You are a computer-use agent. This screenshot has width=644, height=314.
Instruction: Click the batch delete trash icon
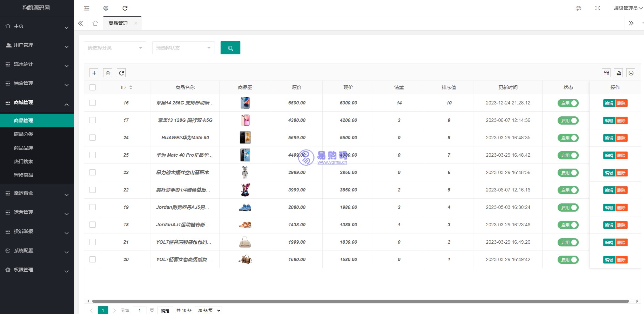coord(108,73)
